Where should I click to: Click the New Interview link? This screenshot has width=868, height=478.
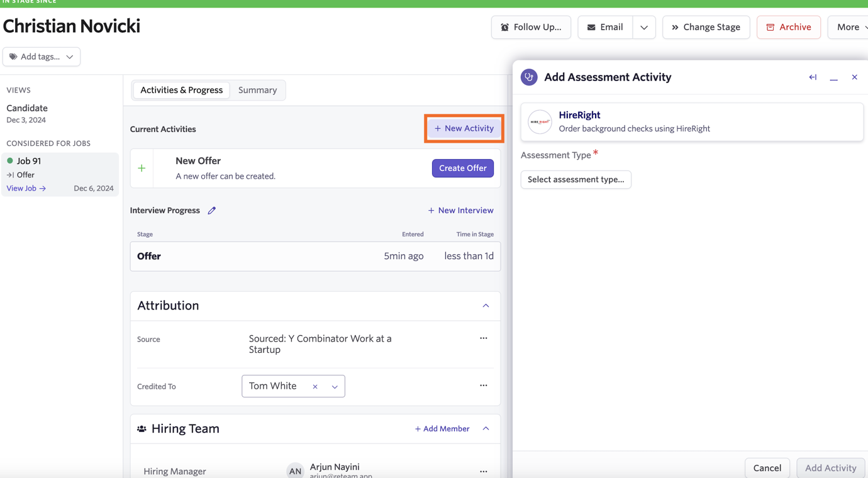pyautogui.click(x=460, y=211)
